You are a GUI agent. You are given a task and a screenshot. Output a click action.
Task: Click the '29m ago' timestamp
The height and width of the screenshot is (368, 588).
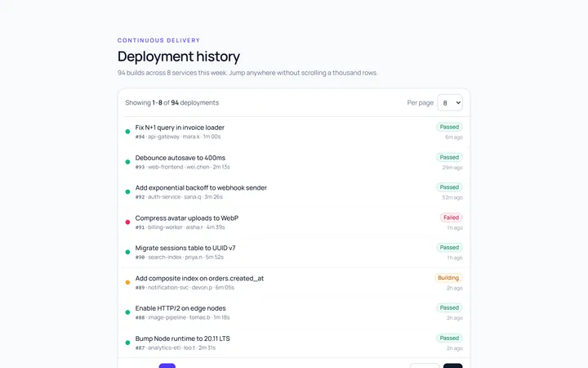pyautogui.click(x=452, y=168)
